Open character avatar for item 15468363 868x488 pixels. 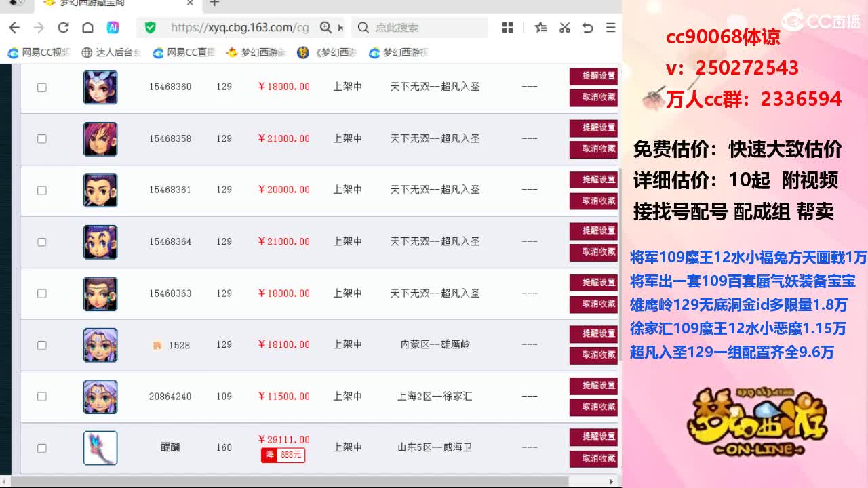pyautogui.click(x=100, y=293)
